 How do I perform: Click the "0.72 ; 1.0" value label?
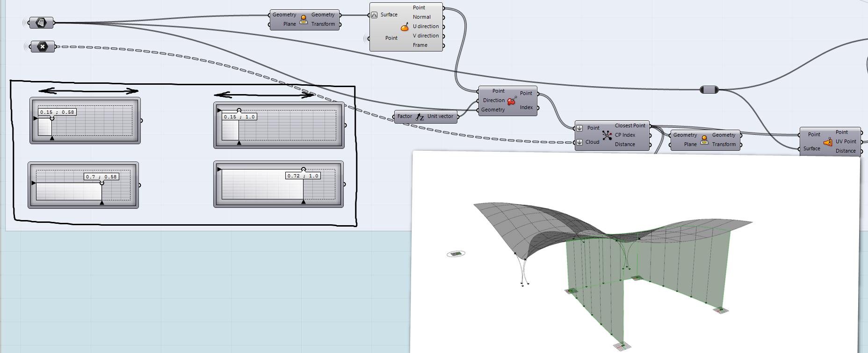(303, 176)
